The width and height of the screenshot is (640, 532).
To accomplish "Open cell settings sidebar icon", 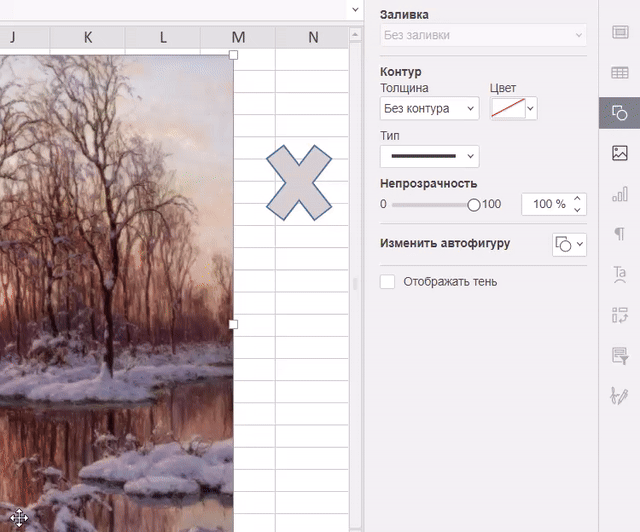I will click(x=620, y=32).
